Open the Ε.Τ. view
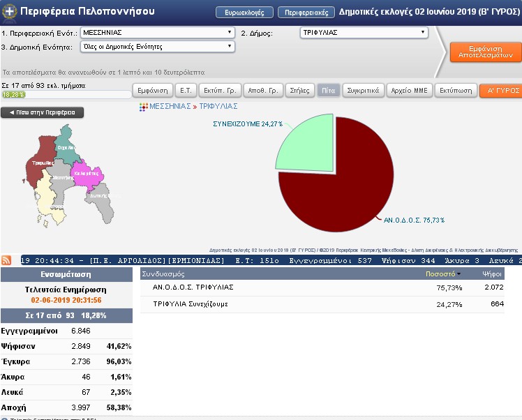This screenshot has width=522, height=420. (186, 91)
